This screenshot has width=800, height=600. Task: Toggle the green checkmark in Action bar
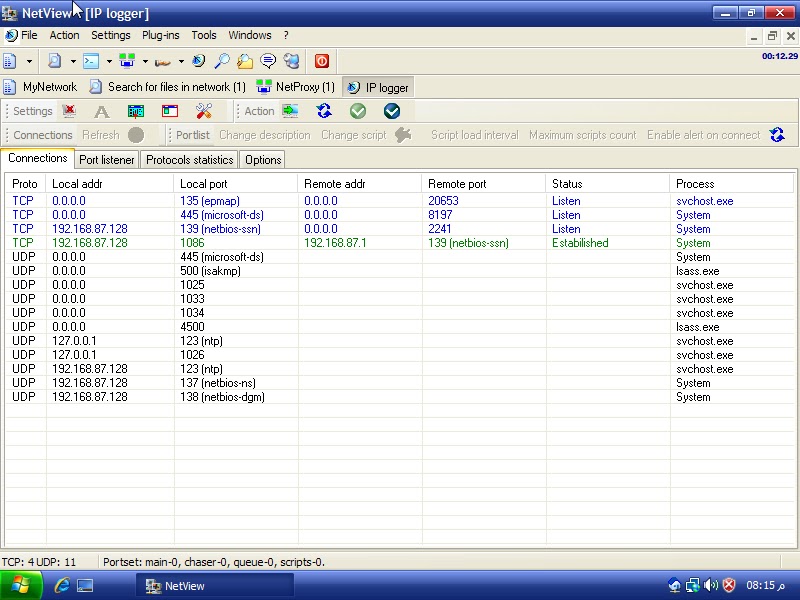coord(358,110)
